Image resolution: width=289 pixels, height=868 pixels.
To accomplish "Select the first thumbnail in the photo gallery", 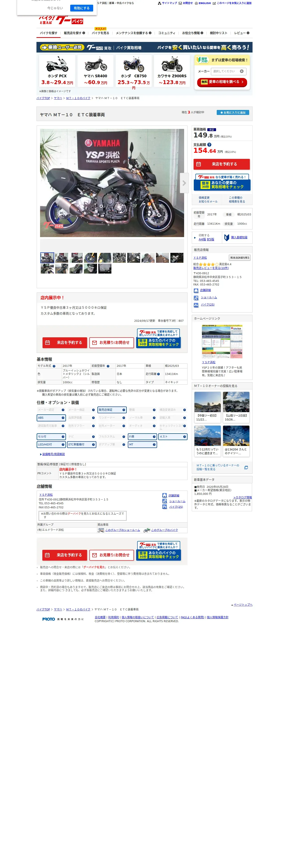I will [47, 258].
